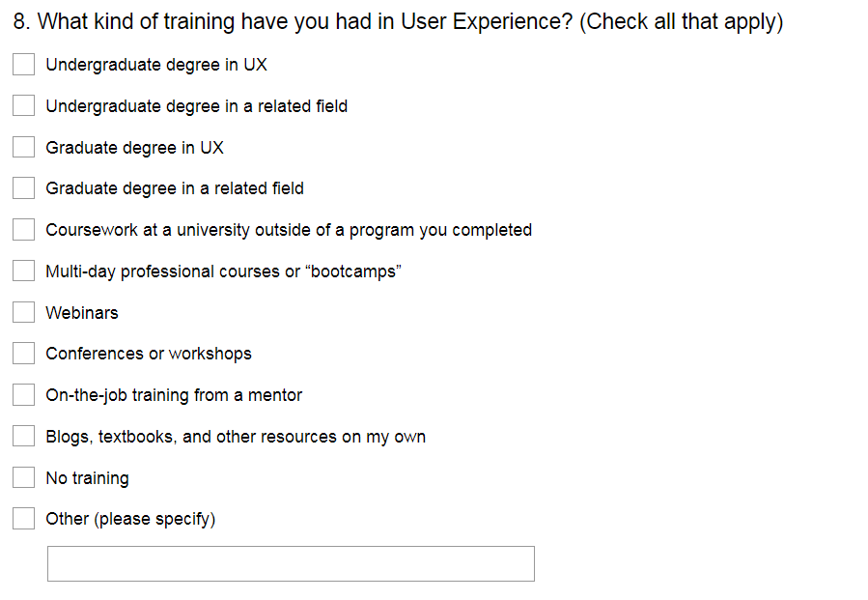Check Blogs, textbooks, and other resources option
This screenshot has width=868, height=600.
24,437
